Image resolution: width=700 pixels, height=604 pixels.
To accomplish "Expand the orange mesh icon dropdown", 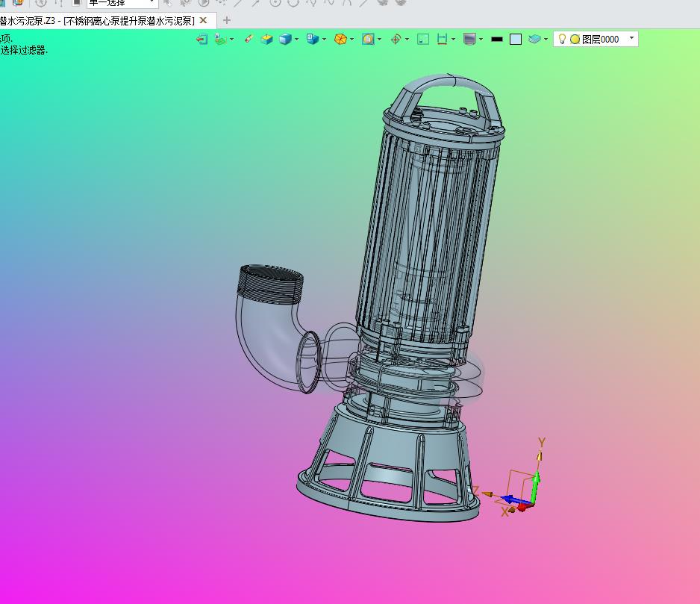I will click(351, 40).
